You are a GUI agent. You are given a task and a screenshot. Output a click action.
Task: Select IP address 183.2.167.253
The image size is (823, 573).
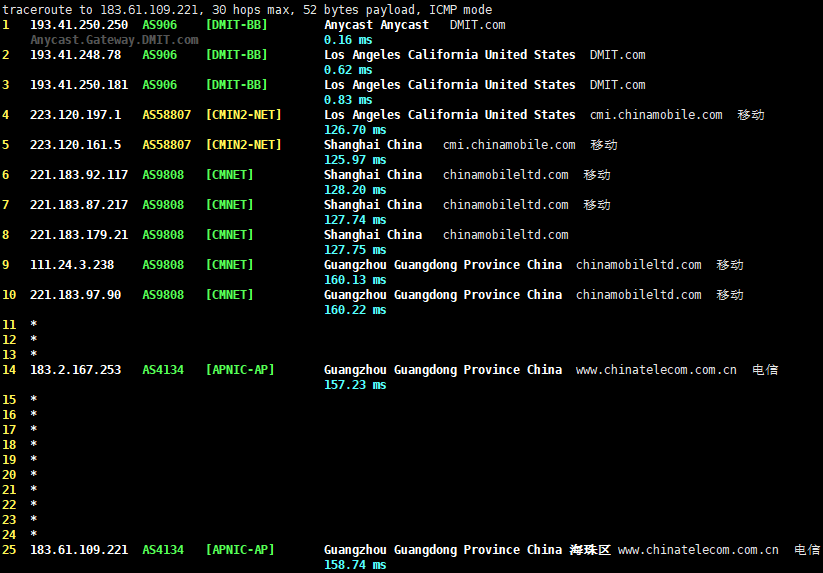click(x=75, y=370)
